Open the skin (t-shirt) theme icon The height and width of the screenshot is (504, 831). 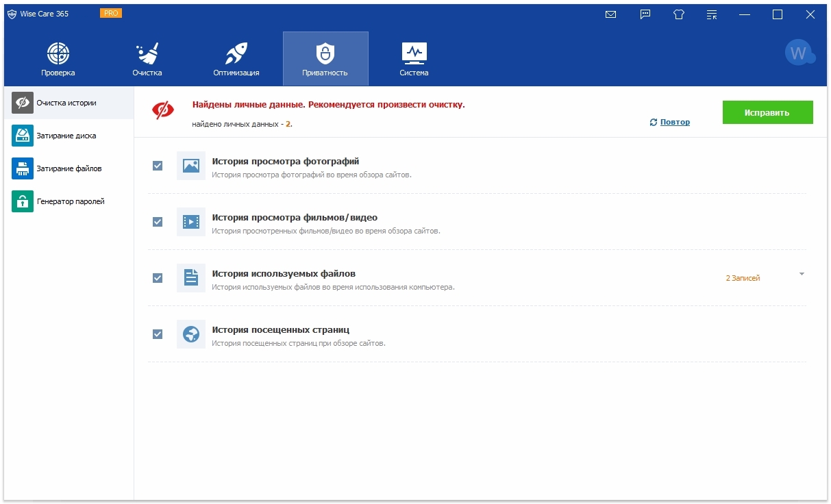[x=679, y=14]
